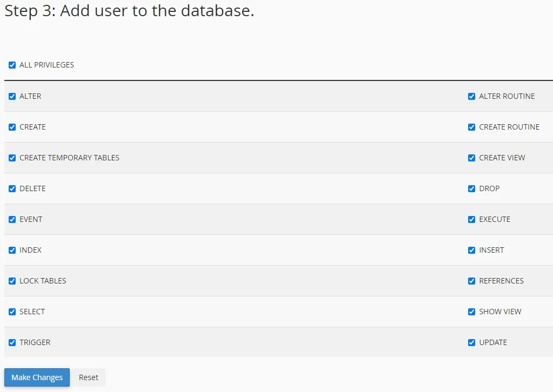Uncheck the DROP privilege checkbox
Image resolution: width=553 pixels, height=392 pixels.
472,189
